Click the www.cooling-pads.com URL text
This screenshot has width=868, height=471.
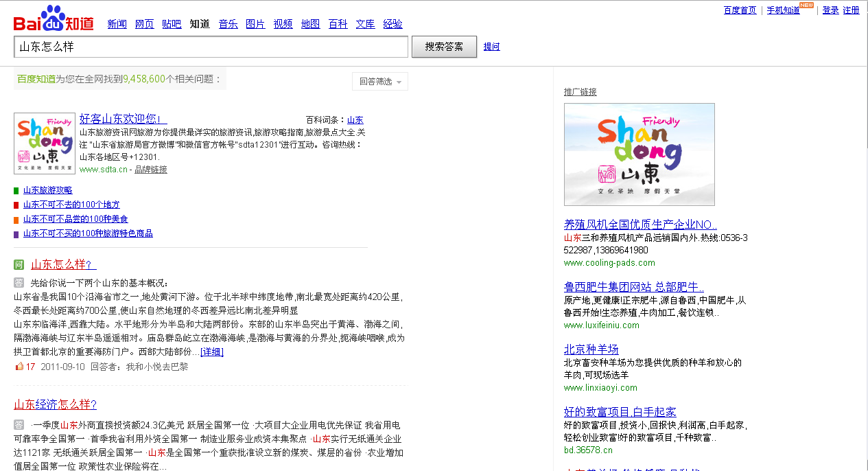(x=609, y=263)
